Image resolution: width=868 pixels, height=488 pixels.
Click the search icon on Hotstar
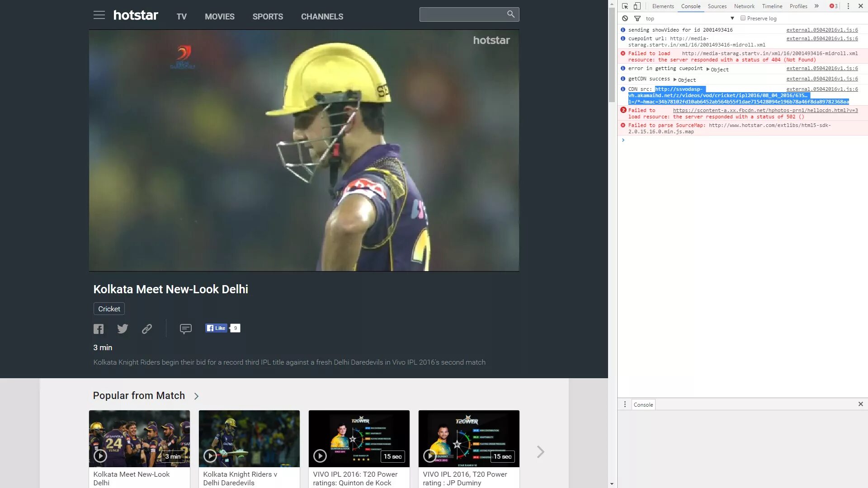point(511,14)
